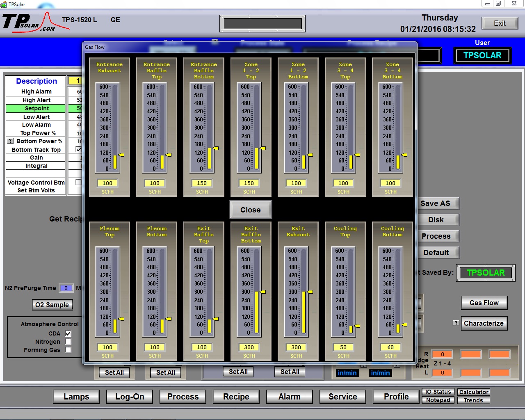Select the Zone 1-2 Bottom value field
Viewport: 525px width, 420px height.
pyautogui.click(x=296, y=183)
